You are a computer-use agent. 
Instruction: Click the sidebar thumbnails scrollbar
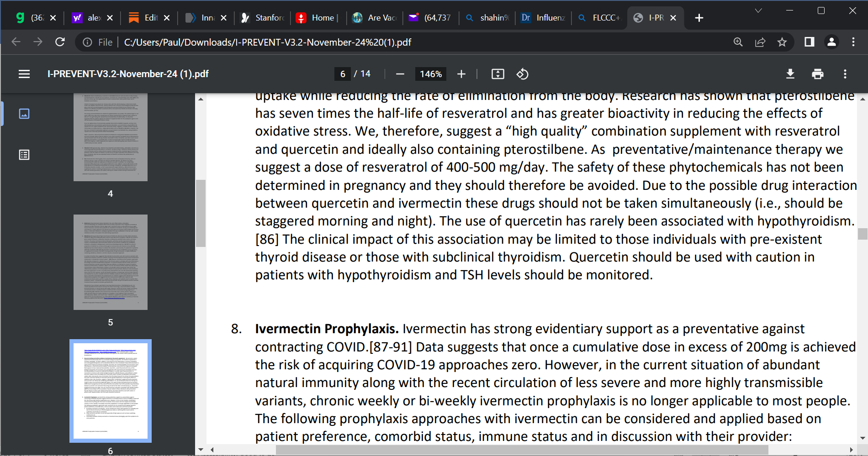coord(201,213)
